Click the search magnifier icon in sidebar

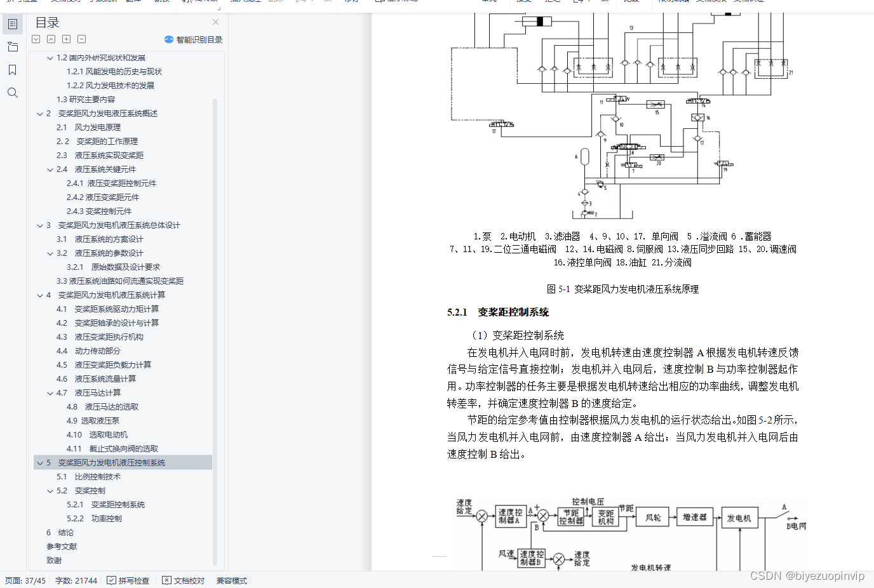coord(12,93)
